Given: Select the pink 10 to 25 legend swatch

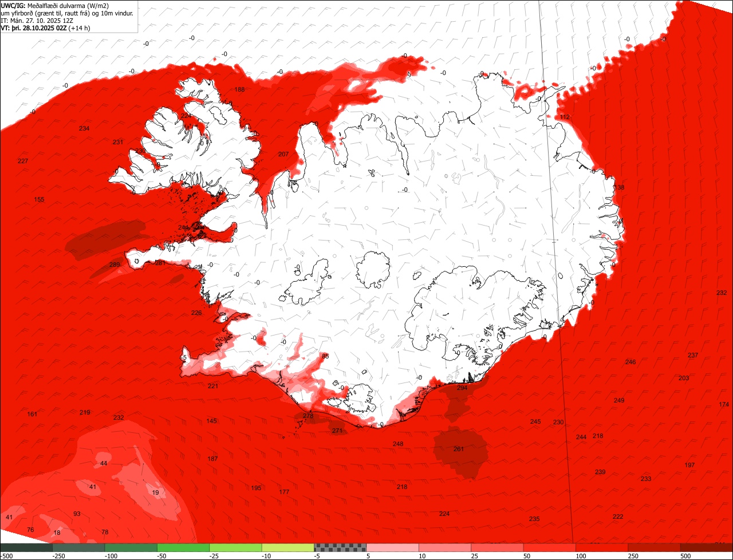Looking at the screenshot, I should tap(445, 547).
